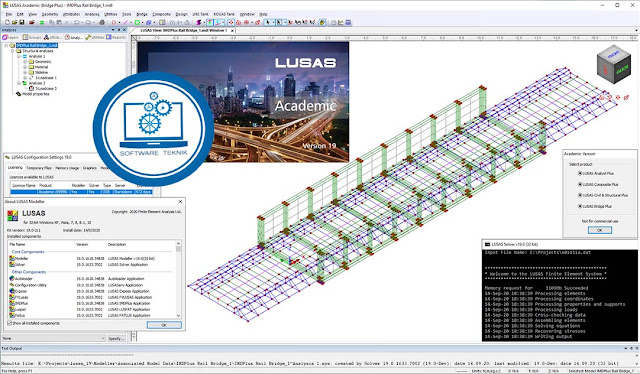Click the Modeller component icon in About list
Screen dimensions: 640x374
(x=12, y=258)
